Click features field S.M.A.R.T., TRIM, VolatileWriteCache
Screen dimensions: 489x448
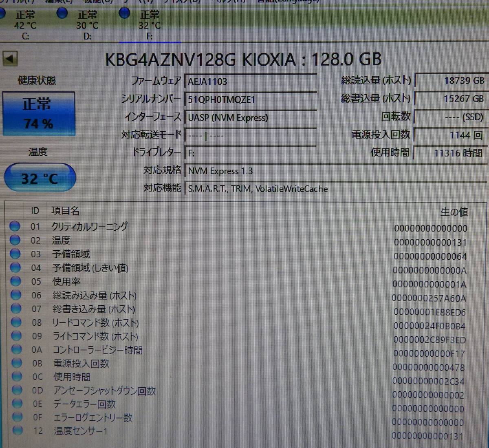tap(336, 189)
